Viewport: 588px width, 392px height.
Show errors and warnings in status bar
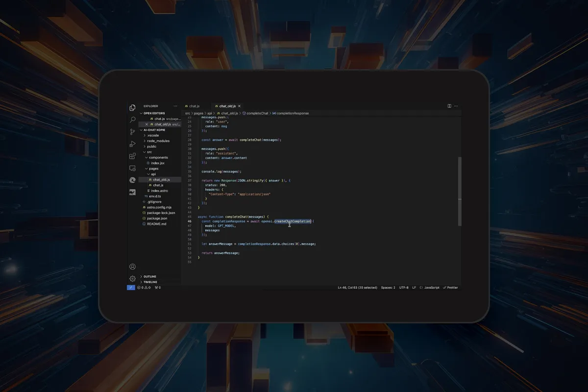click(x=145, y=288)
